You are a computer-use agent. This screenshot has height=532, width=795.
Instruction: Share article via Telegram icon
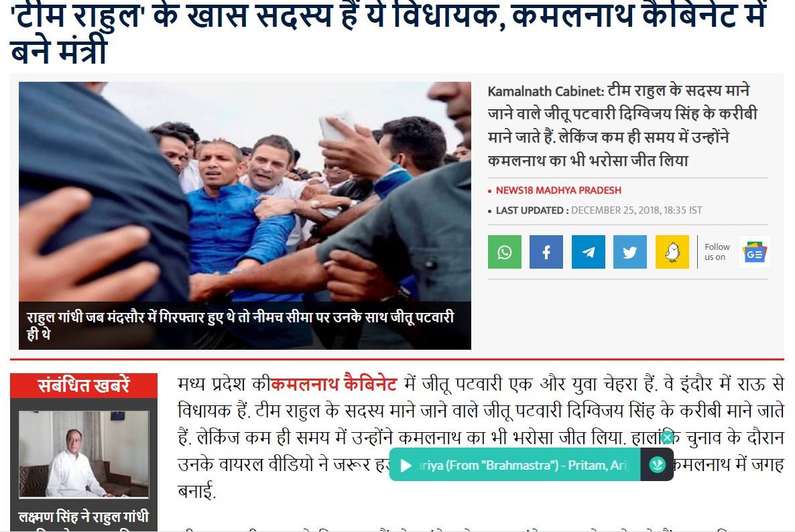[x=588, y=252]
